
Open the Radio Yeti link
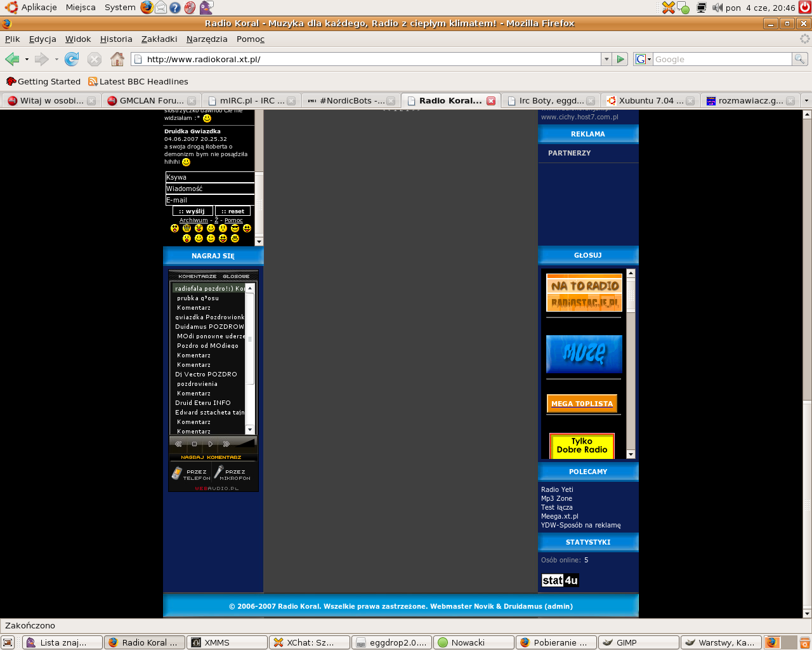pos(557,489)
